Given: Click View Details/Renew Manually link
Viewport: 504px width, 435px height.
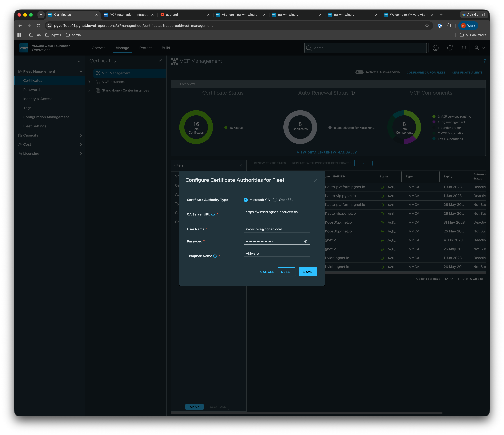Looking at the screenshot, I should (327, 152).
